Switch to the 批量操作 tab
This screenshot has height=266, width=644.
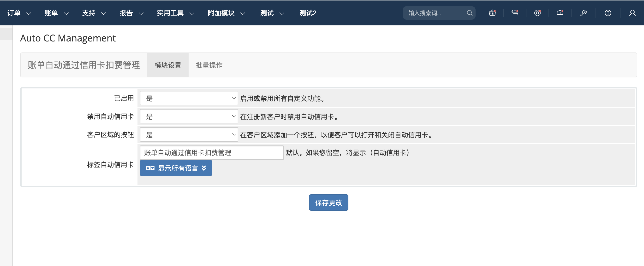point(209,65)
